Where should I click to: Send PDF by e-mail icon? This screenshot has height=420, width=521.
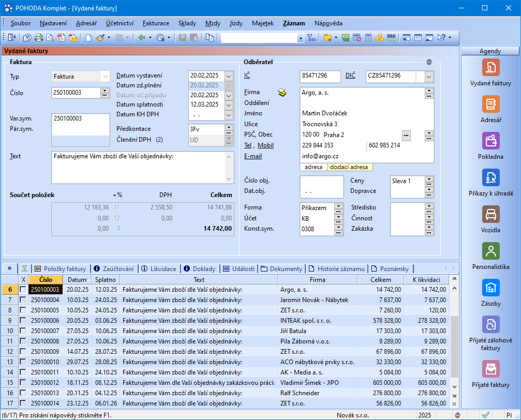coord(73,38)
